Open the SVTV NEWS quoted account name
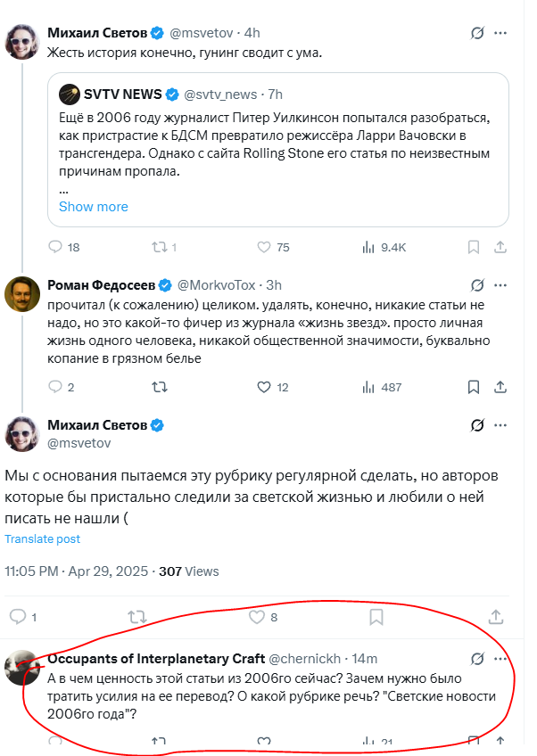The width and height of the screenshot is (537, 756). point(122,94)
